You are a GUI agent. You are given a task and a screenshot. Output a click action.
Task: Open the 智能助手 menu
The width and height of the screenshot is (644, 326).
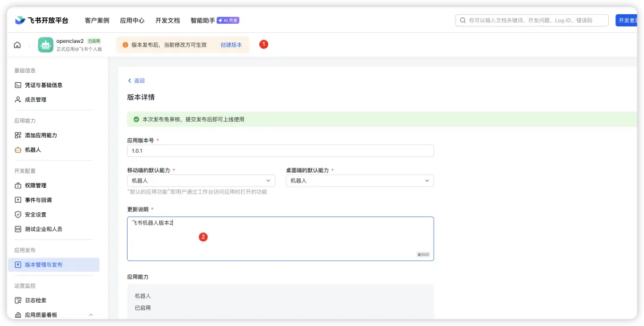(203, 20)
